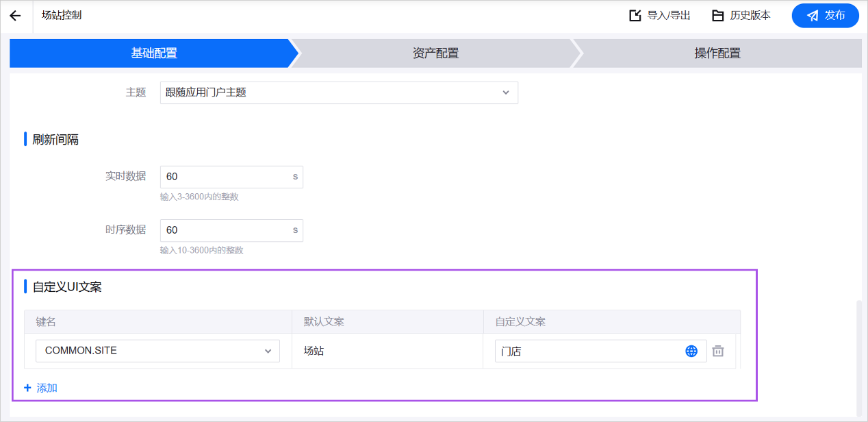Click the blue 发布 publish button
Image resolution: width=868 pixels, height=422 pixels.
[825, 16]
